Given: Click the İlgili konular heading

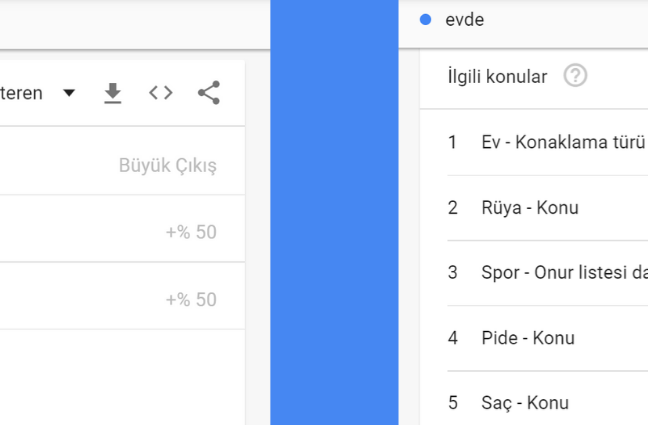Looking at the screenshot, I should pos(497,76).
